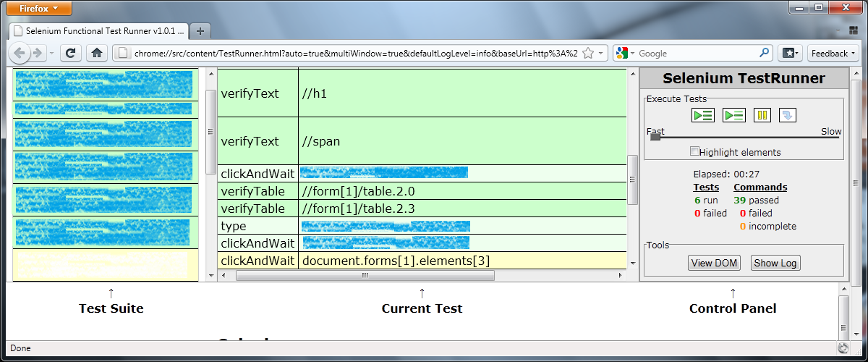Click the status bar add-on icon
The height and width of the screenshot is (362, 868).
coord(843,348)
